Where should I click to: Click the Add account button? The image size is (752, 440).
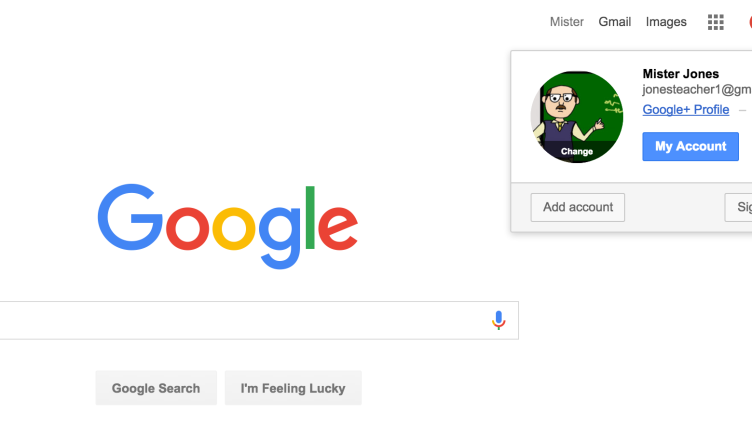coord(577,207)
